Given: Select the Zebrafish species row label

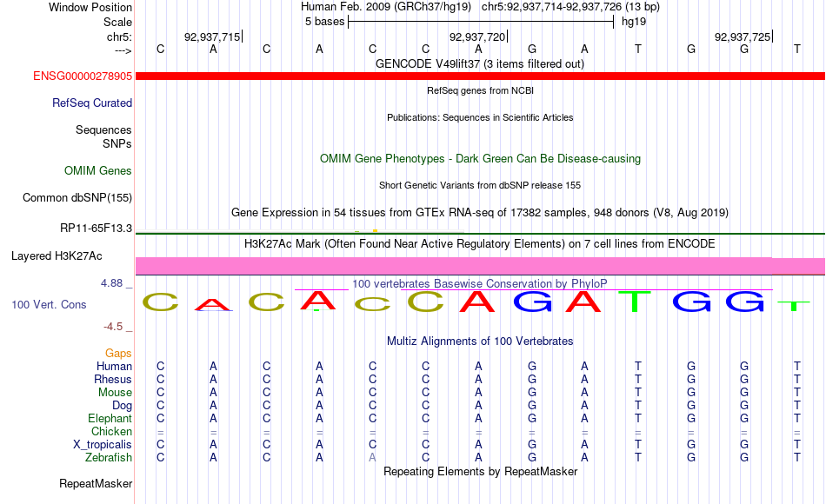Looking at the screenshot, I should point(109,457).
